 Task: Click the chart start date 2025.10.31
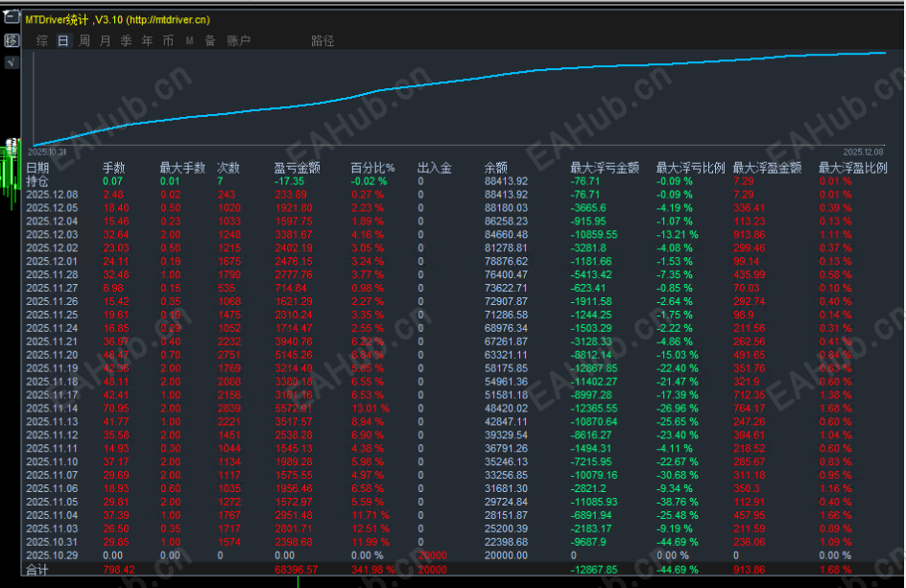tap(47, 152)
